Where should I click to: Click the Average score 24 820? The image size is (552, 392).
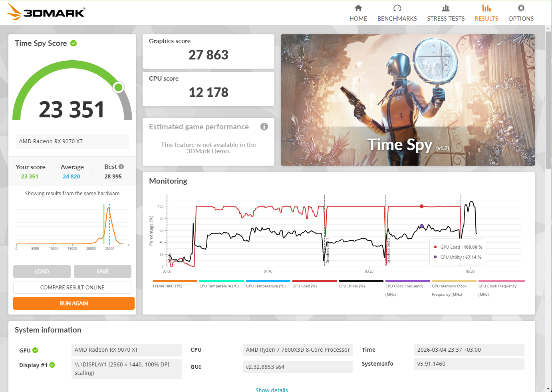(x=71, y=176)
